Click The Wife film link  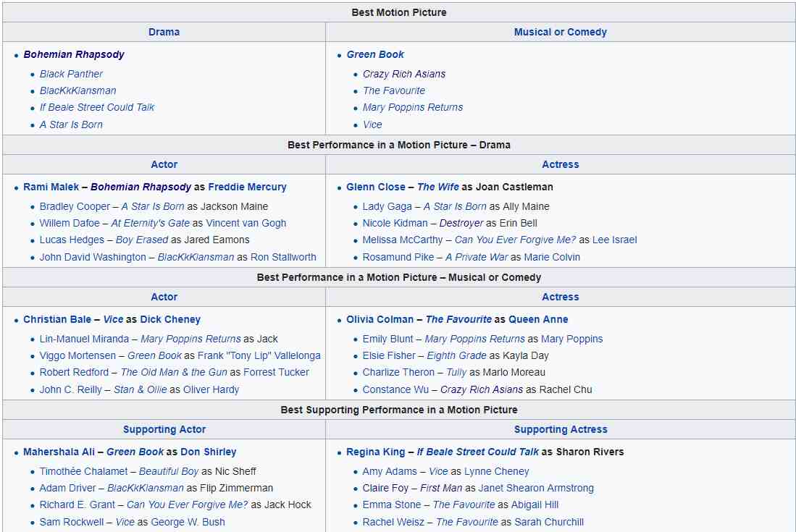[x=437, y=187]
